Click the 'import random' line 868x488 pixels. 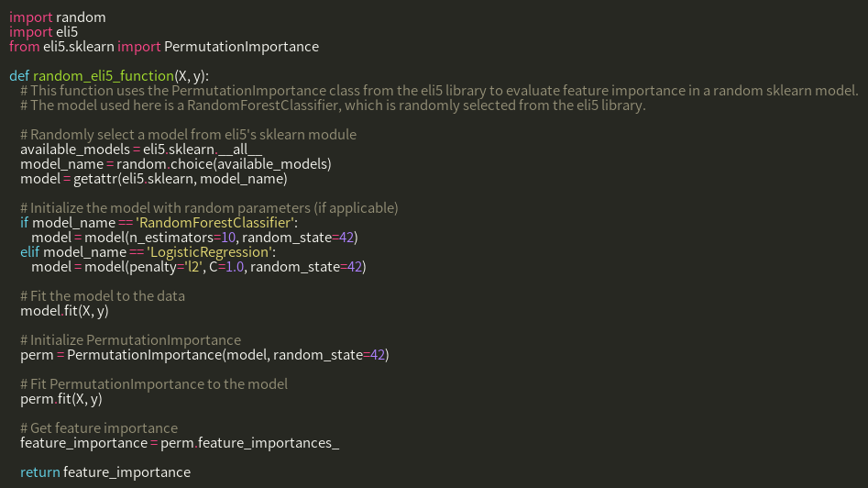[58, 17]
